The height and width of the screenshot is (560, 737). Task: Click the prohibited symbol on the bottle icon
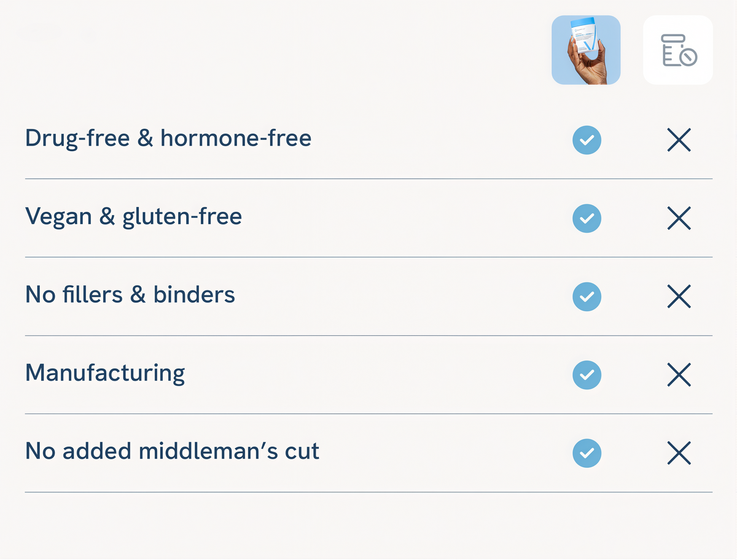688,58
